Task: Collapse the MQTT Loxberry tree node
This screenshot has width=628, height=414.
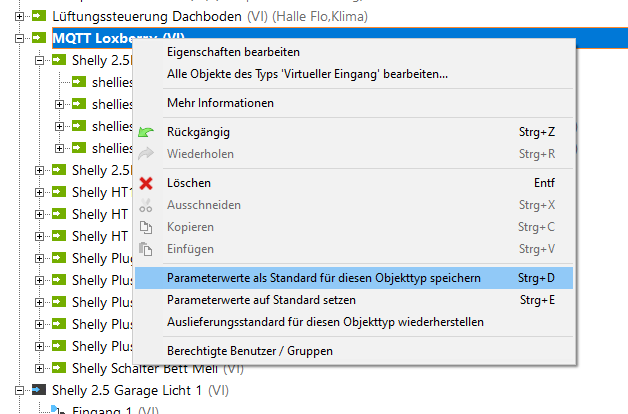Action: coord(20,38)
